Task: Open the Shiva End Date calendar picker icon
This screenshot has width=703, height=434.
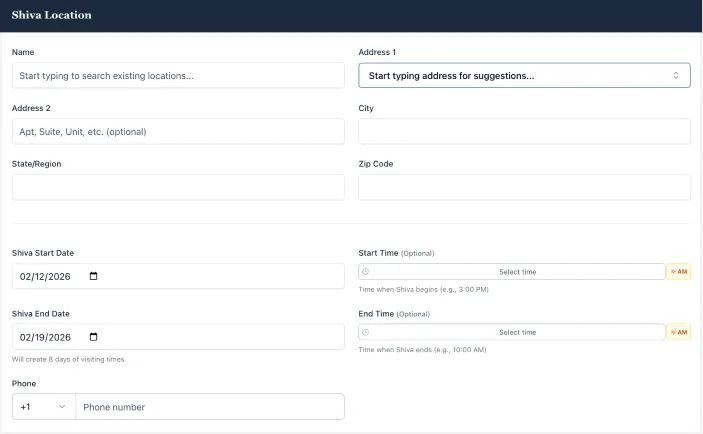Action: pos(94,337)
